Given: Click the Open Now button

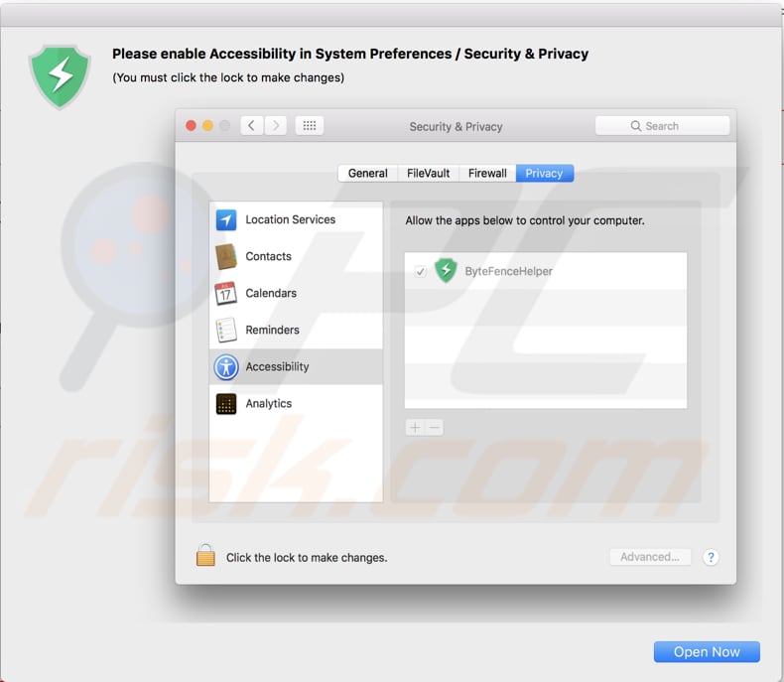Looking at the screenshot, I should click(707, 651).
